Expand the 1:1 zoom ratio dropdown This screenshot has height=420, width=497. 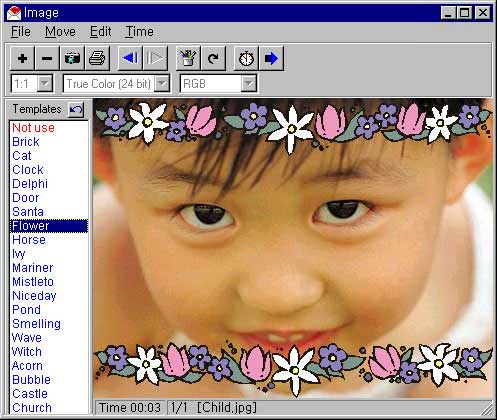tap(45, 83)
